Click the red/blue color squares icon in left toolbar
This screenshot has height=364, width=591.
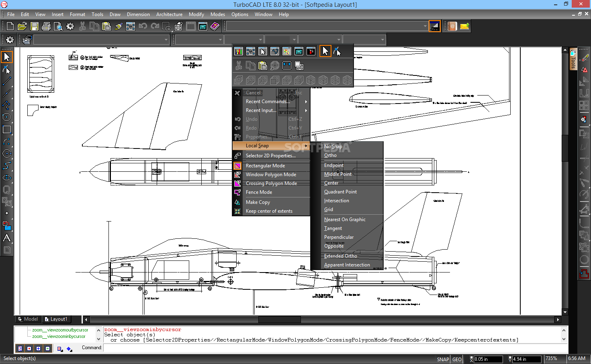click(x=7, y=226)
